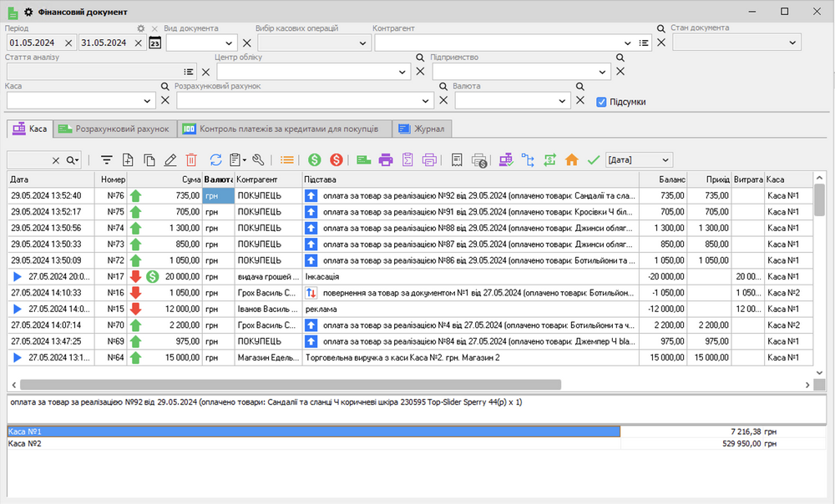The width and height of the screenshot is (835, 504).
Task: Click the red dollar coin icon
Action: 336,159
